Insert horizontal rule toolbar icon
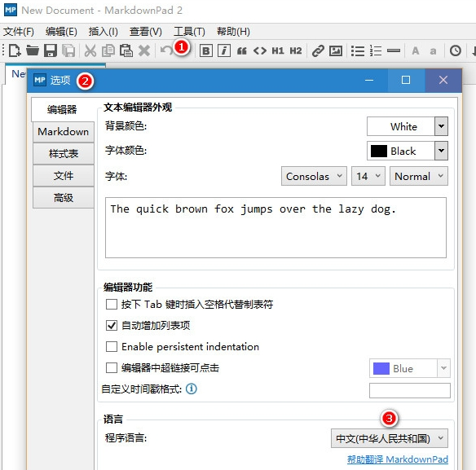The image size is (476, 470). [394, 51]
